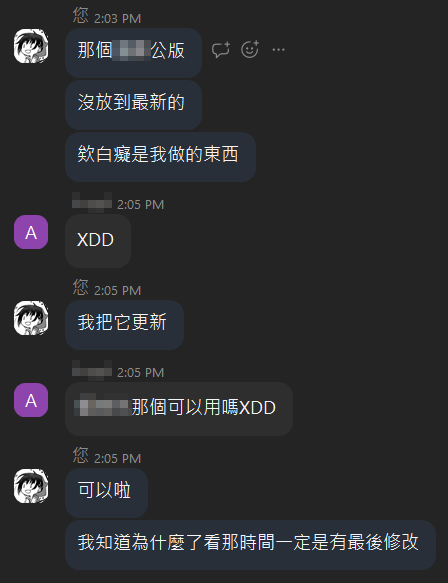Click the anime avatar next to the 公版 message
Screen dimensions: 448x583
(31, 46)
